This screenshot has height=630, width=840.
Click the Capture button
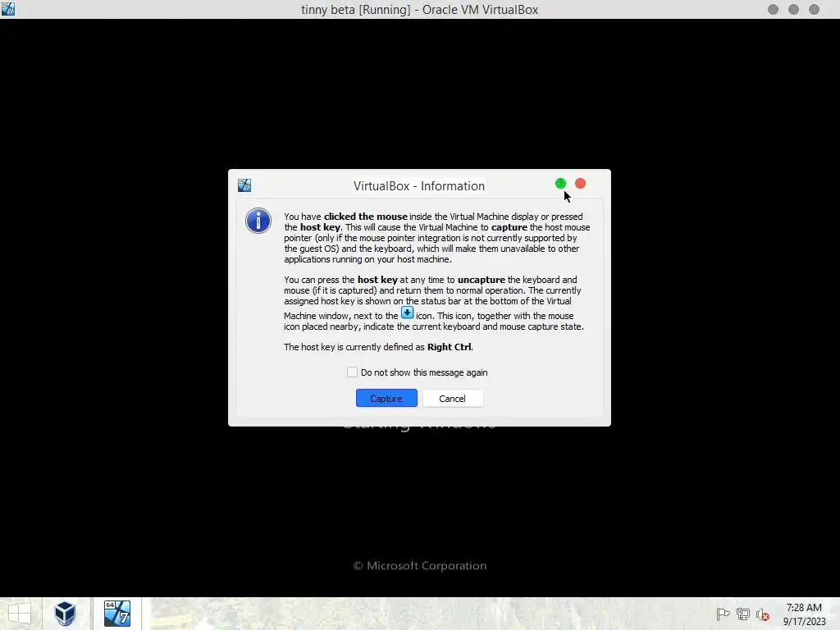click(x=386, y=398)
